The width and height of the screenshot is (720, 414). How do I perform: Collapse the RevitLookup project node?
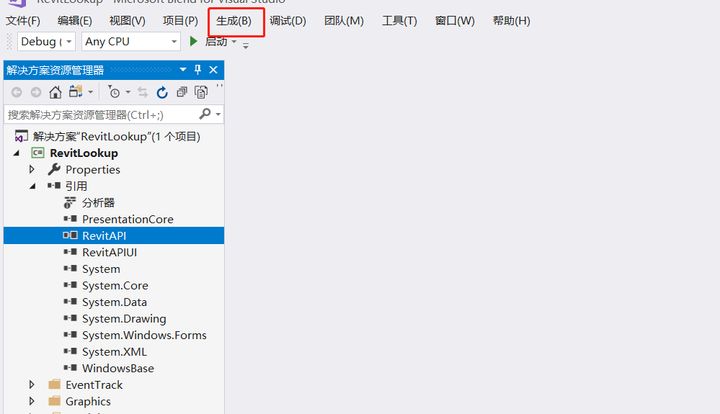pos(17,153)
